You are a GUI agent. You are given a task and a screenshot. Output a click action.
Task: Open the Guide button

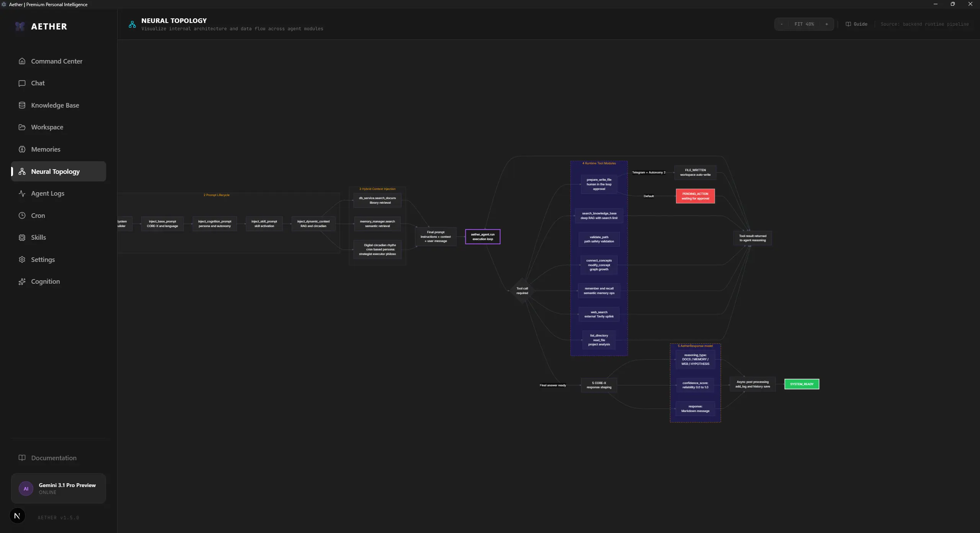click(856, 24)
